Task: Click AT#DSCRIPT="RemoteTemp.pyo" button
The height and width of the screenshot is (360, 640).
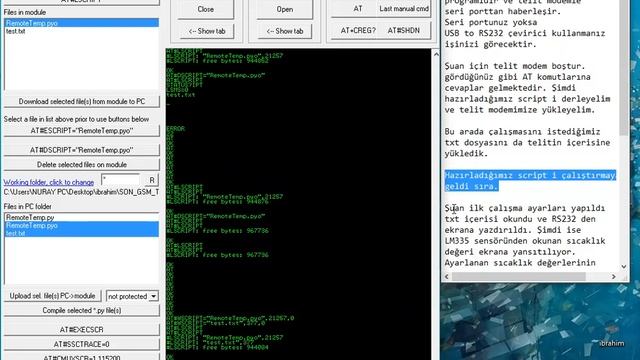Action: coord(82,150)
